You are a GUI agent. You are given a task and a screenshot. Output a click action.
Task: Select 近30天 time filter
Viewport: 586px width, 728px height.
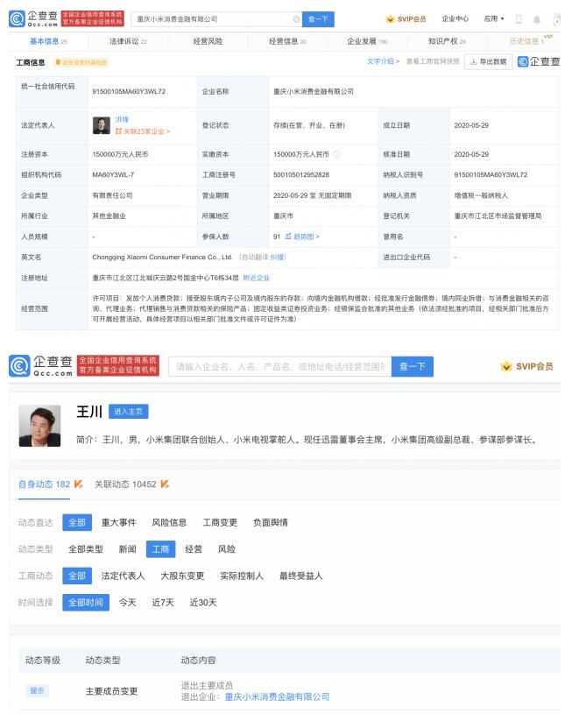click(x=203, y=603)
